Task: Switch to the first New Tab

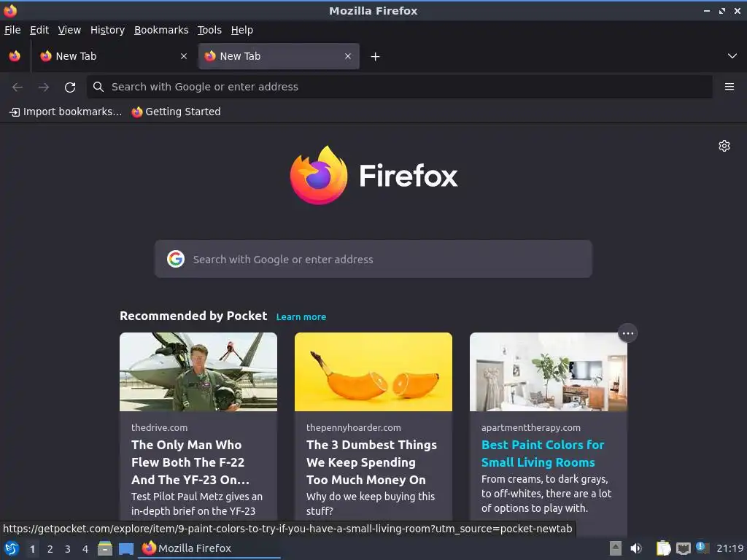Action: click(x=113, y=56)
